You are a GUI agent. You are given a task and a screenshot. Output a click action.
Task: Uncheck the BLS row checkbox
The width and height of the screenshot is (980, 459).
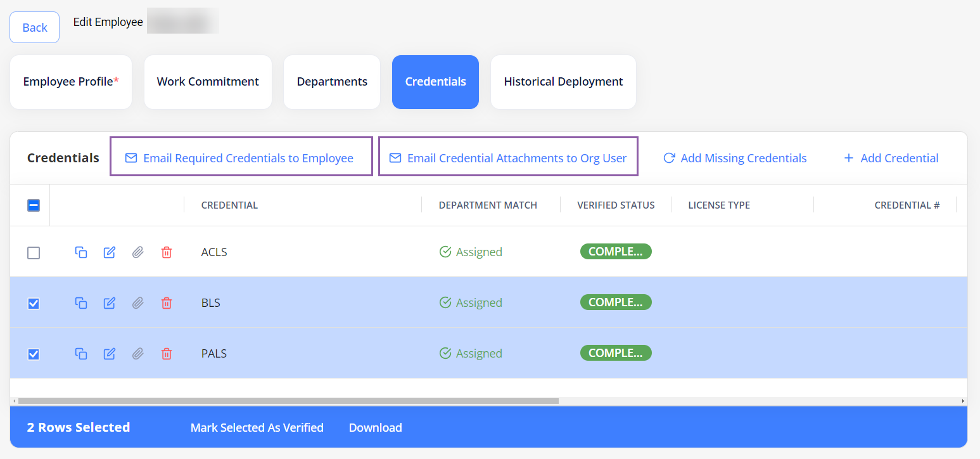pyautogui.click(x=34, y=304)
